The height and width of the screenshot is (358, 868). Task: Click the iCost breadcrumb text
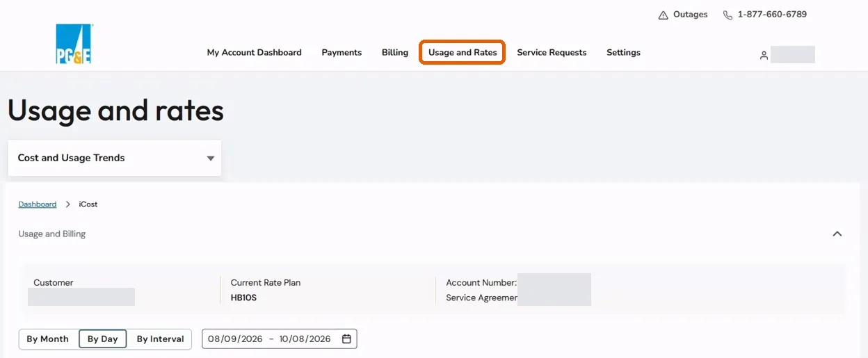[88, 204]
